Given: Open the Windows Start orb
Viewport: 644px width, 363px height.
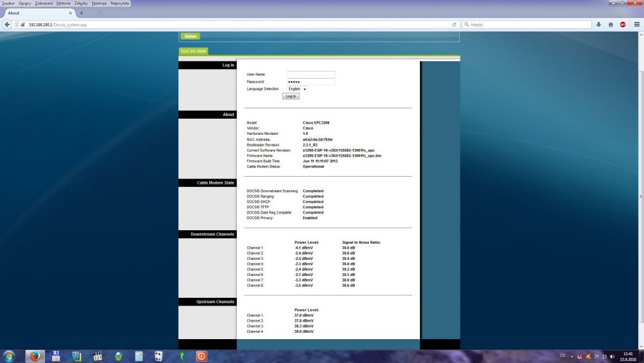Looking at the screenshot, I should pyautogui.click(x=10, y=356).
